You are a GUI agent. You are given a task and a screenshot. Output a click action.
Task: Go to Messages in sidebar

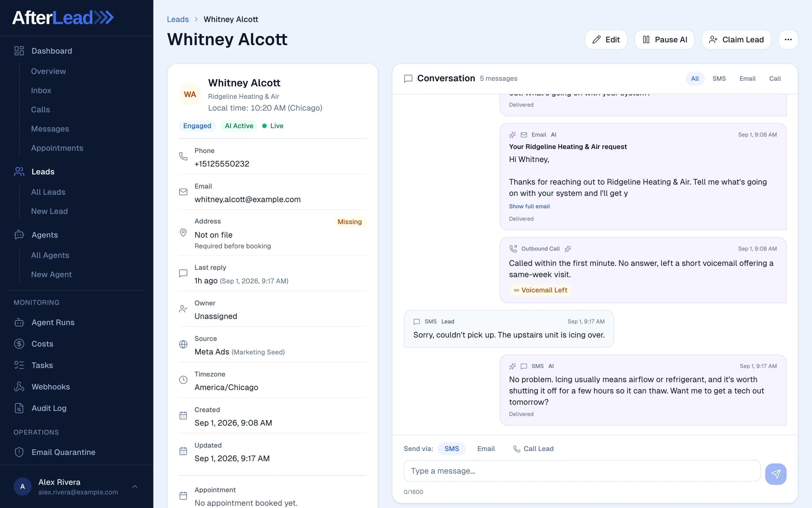(x=50, y=129)
